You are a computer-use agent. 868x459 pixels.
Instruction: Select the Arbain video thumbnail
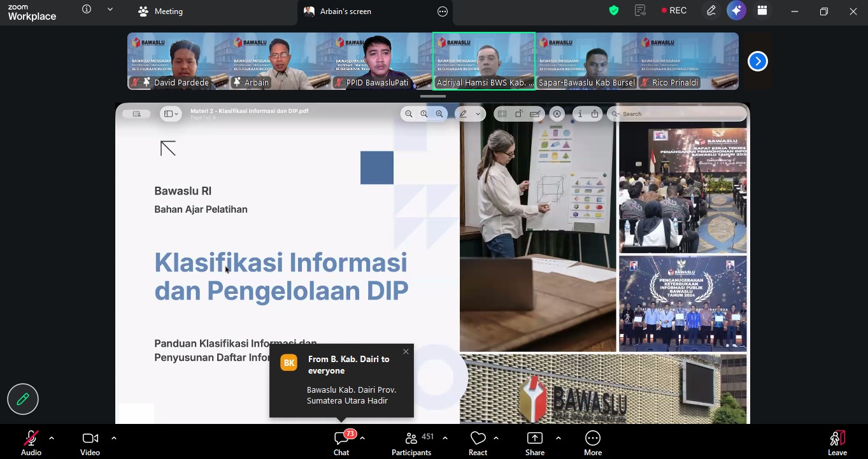(x=280, y=61)
